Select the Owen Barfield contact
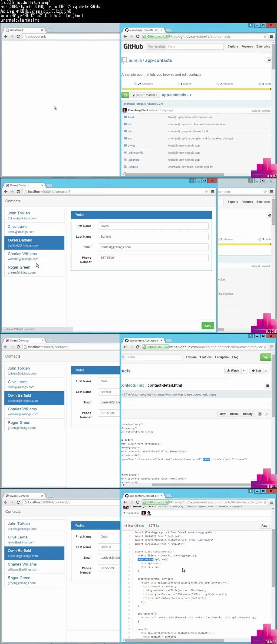 (34, 243)
